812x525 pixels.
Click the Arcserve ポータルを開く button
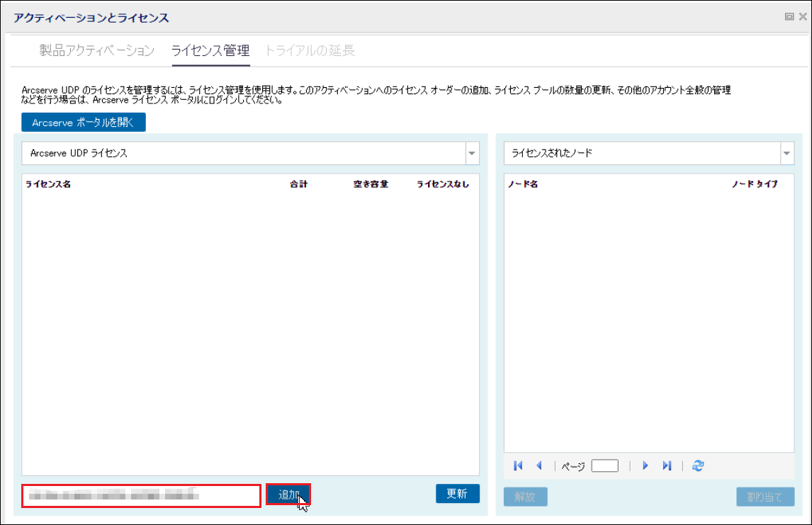(x=83, y=122)
